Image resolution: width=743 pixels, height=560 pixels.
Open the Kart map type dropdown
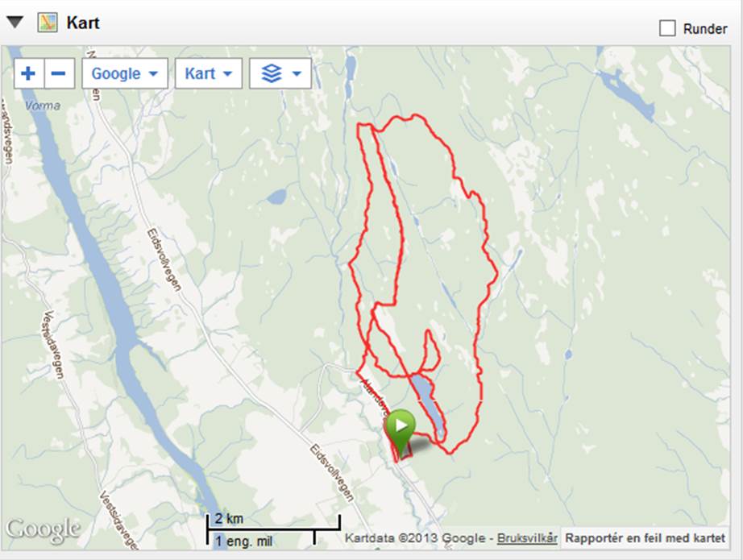[209, 73]
